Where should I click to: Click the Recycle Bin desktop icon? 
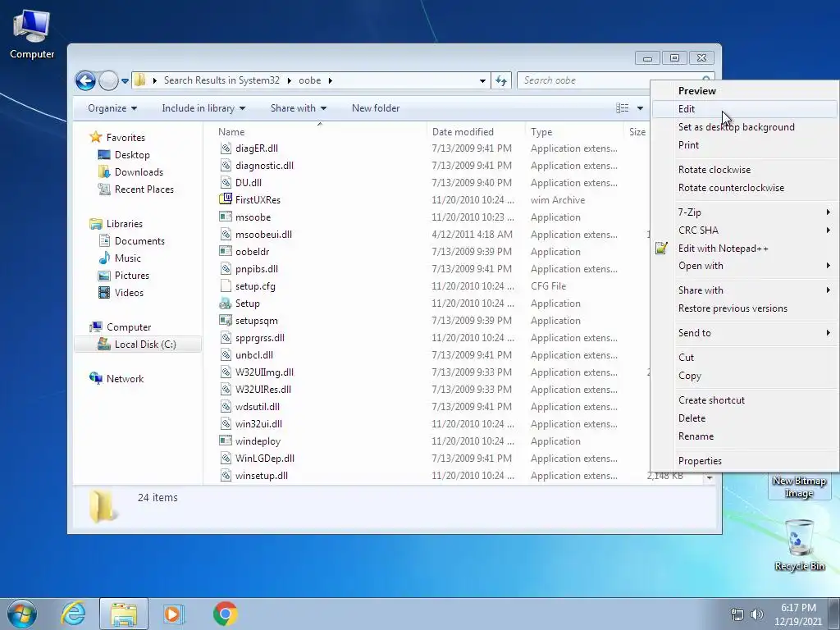click(799, 545)
